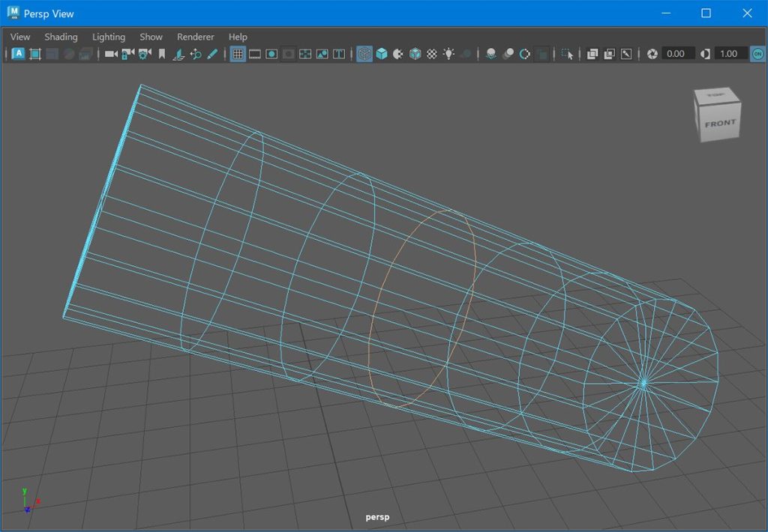This screenshot has height=532, width=768.
Task: Open Camera Attributes via the gear camera icon
Action: click(x=145, y=54)
